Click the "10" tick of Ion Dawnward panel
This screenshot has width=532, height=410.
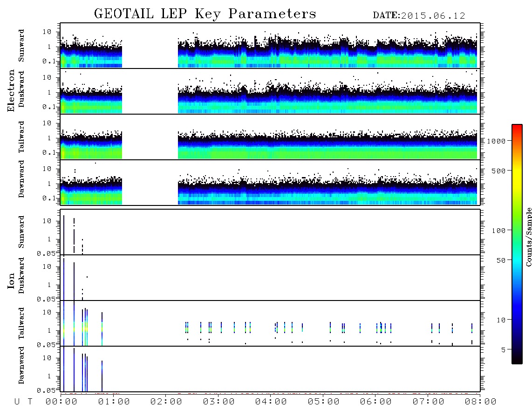47,358
